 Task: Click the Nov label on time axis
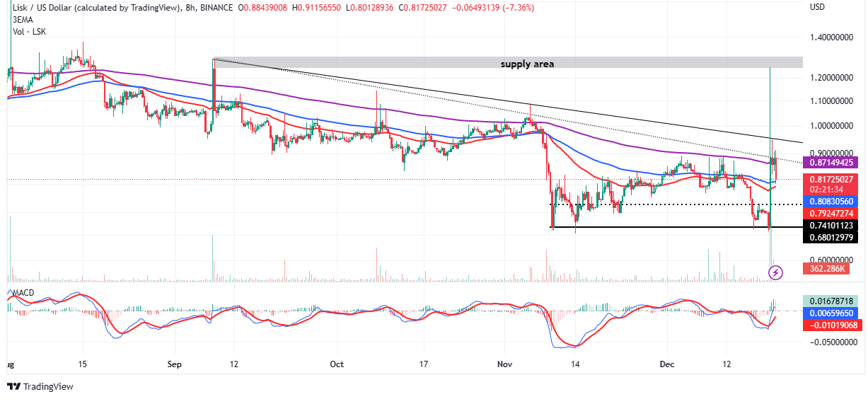(504, 364)
